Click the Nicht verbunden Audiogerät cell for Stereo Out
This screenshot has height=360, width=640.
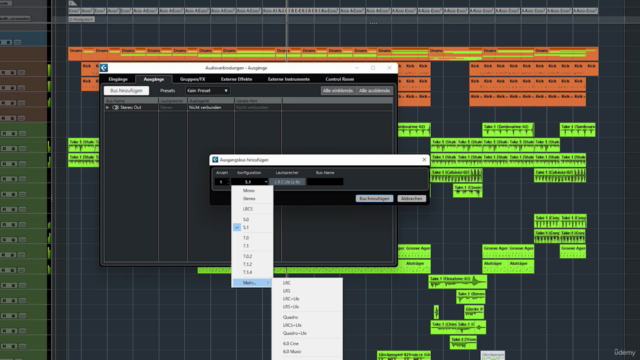[211, 107]
